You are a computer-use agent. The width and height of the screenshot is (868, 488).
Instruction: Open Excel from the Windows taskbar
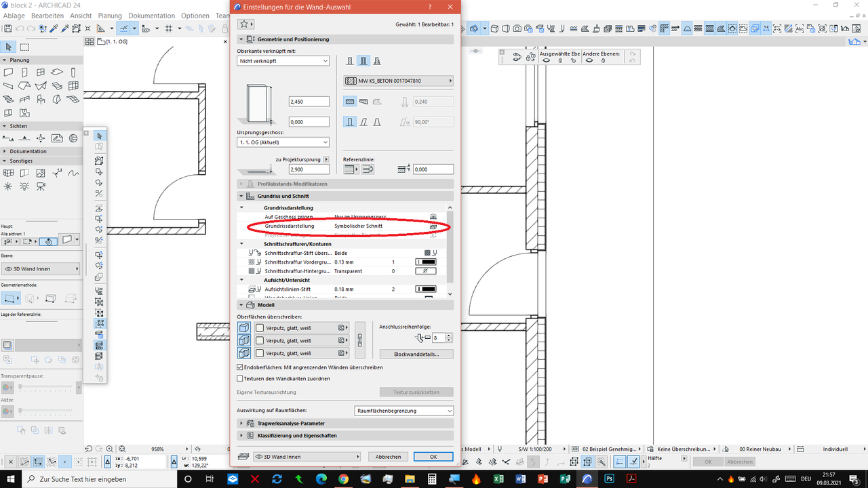[498, 479]
